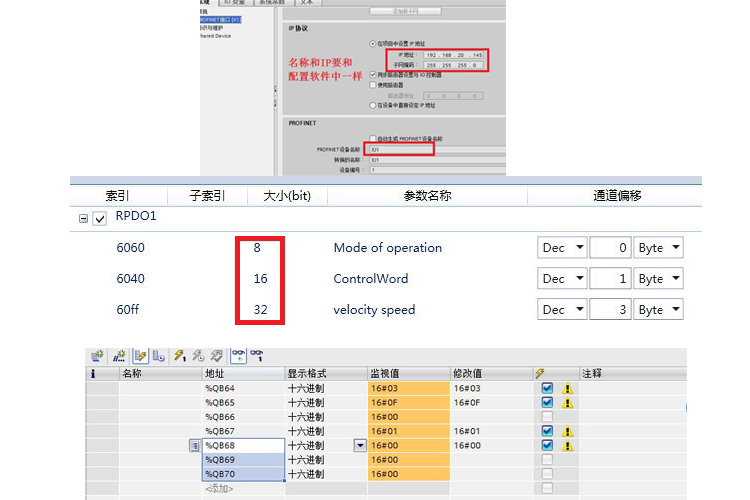Click the warning triangle in the %QB68 row
Screen dimensions: 750x500
coord(568,446)
